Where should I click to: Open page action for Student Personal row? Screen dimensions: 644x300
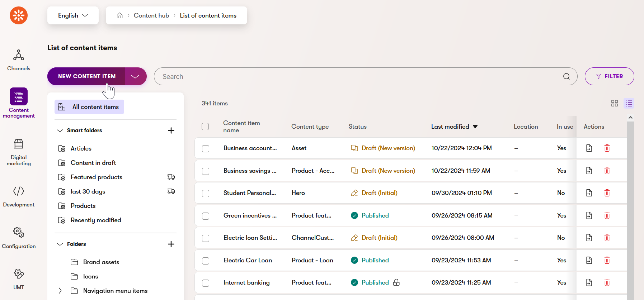tap(589, 193)
